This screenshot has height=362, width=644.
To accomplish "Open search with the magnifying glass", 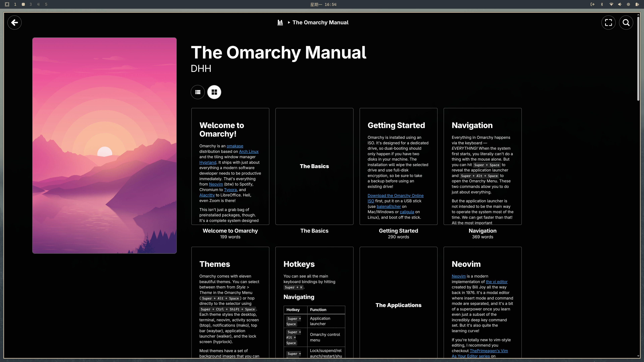I will 626,22.
